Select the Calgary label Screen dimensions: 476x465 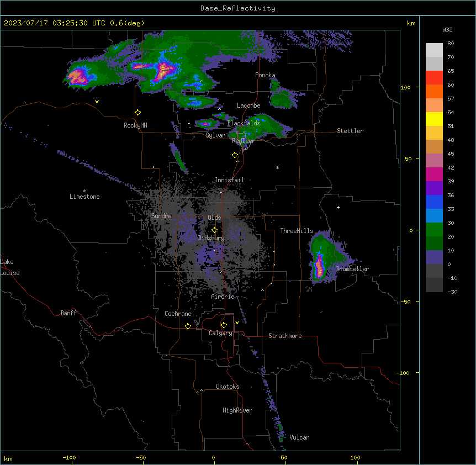[220, 333]
